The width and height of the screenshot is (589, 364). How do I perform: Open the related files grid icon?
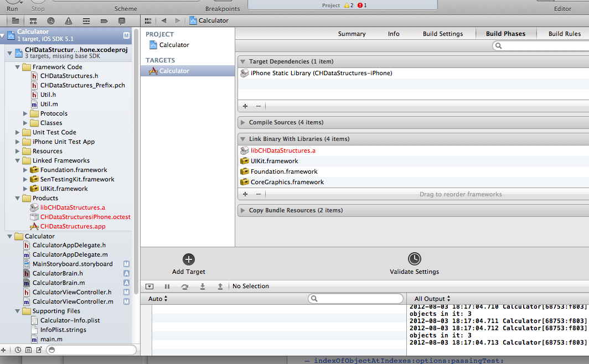[x=148, y=20]
